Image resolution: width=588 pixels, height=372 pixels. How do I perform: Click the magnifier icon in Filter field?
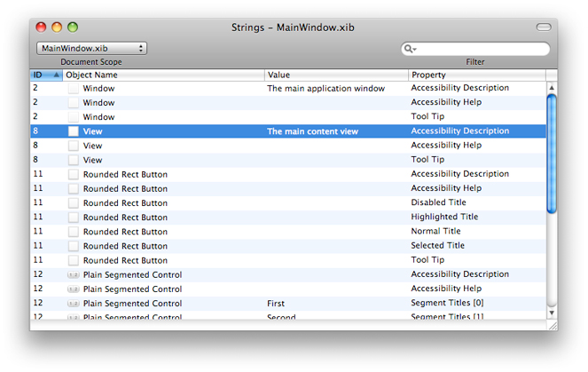[x=409, y=49]
